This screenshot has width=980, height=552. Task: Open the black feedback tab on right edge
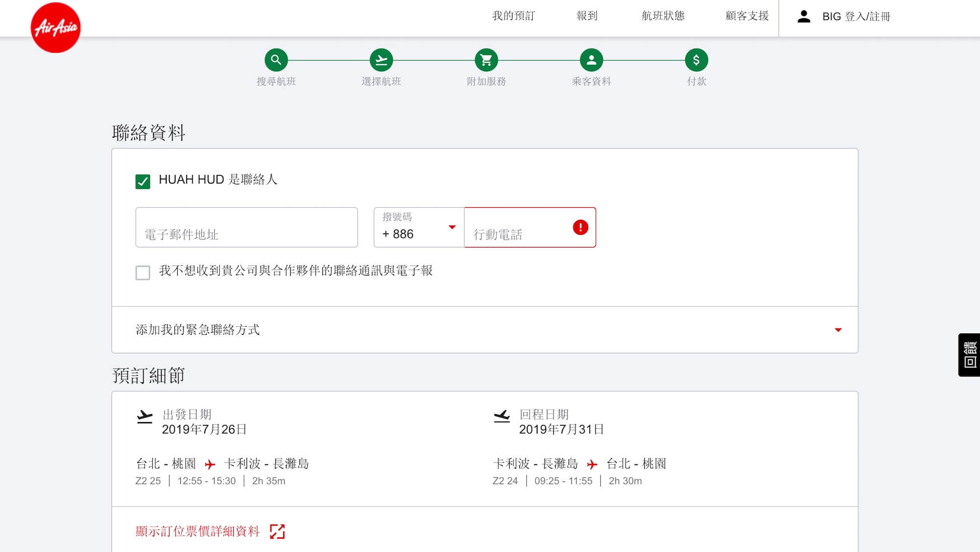[x=969, y=355]
